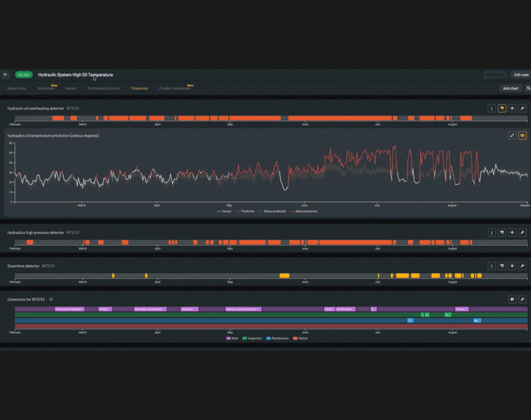Image resolution: width=531 pixels, height=420 pixels.
Task: Switch to the Performance Curves tab
Action: (103, 88)
